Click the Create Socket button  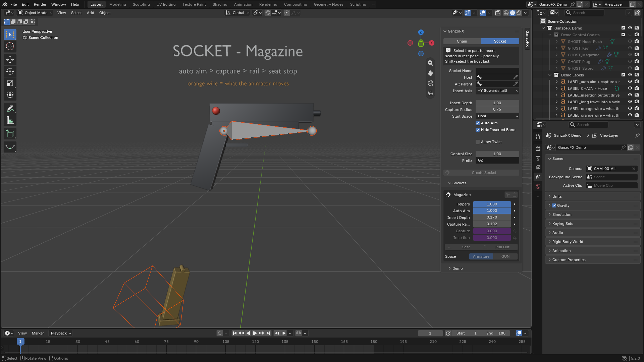tap(481, 173)
